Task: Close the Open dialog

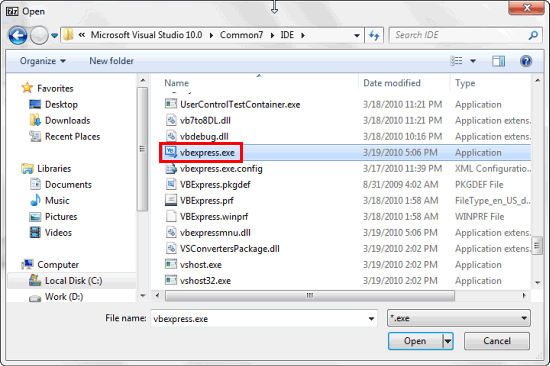Action: click(x=526, y=7)
